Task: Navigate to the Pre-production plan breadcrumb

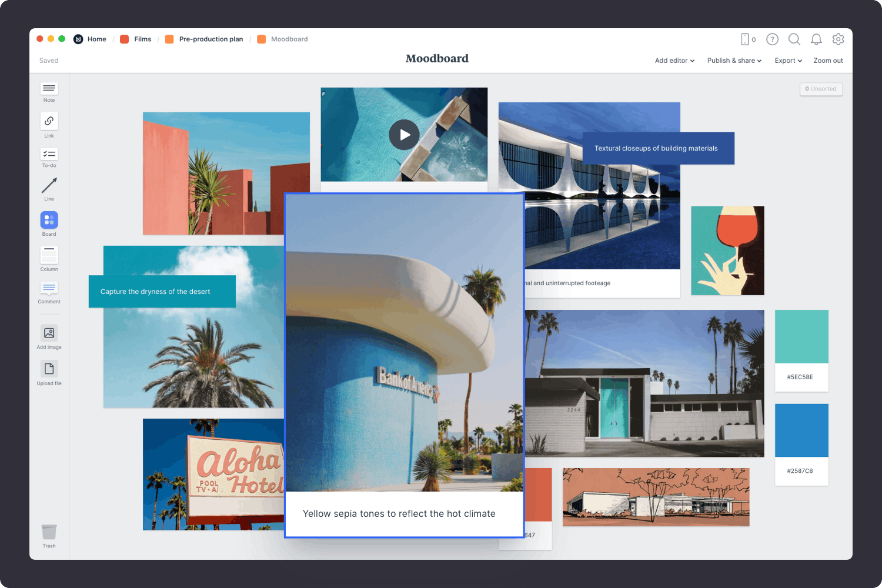Action: tap(211, 39)
